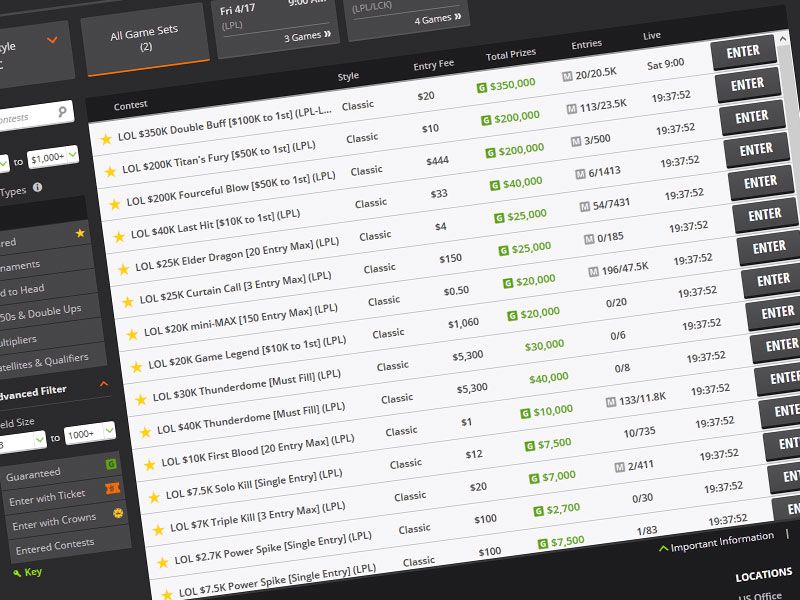Star the LOL $200K Fourceful Blow contest
Image resolution: width=800 pixels, height=600 pixels.
coord(114,204)
